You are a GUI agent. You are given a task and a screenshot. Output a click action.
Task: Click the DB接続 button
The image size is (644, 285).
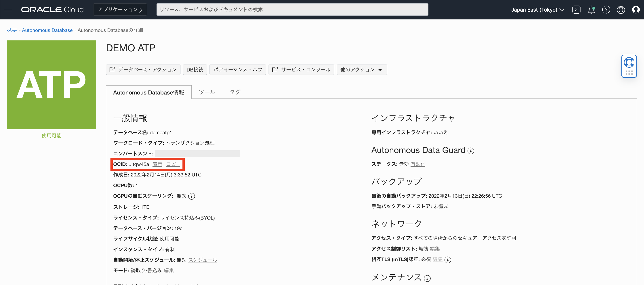(x=195, y=69)
